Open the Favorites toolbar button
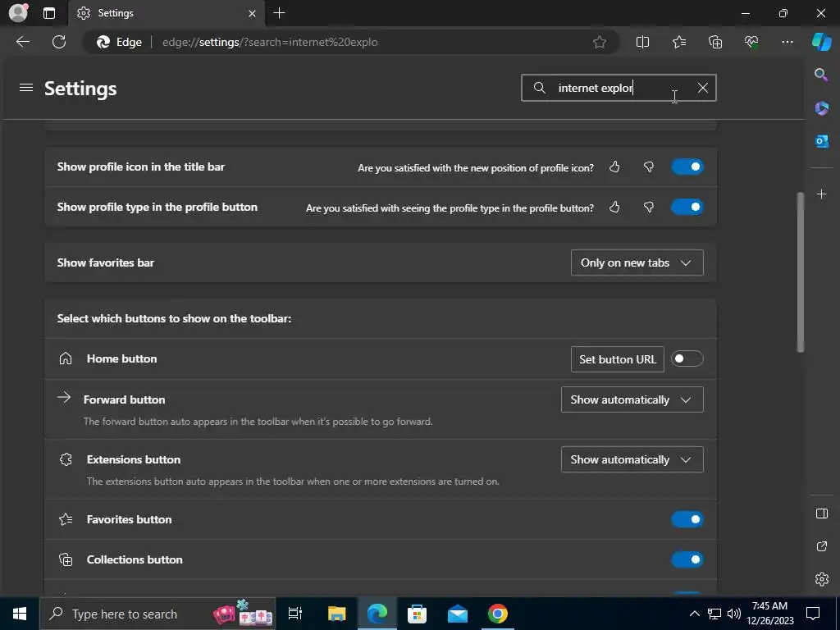The height and width of the screenshot is (630, 840). coord(678,42)
